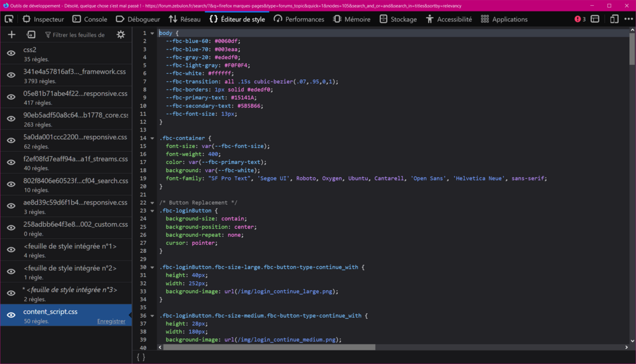Screen dimensions: 636x364
Task: Select feuille de style intégrée n°3
Action: pyautogui.click(x=66, y=293)
